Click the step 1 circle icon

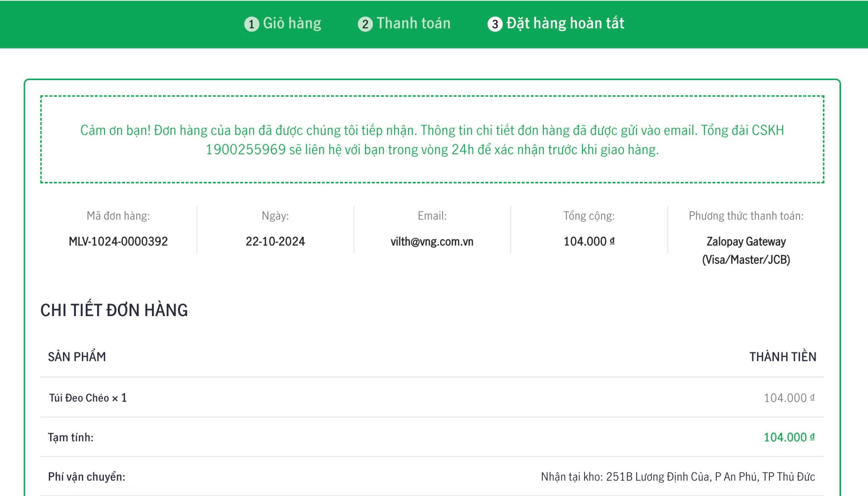[251, 24]
